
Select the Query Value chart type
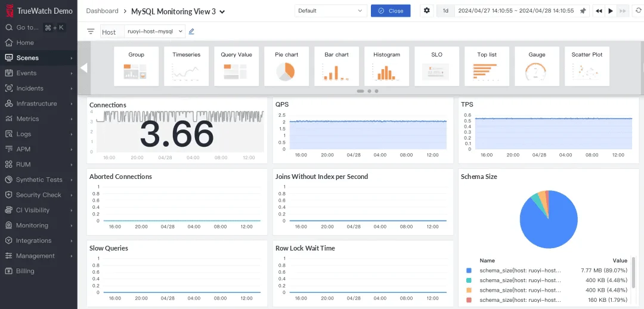[237, 66]
